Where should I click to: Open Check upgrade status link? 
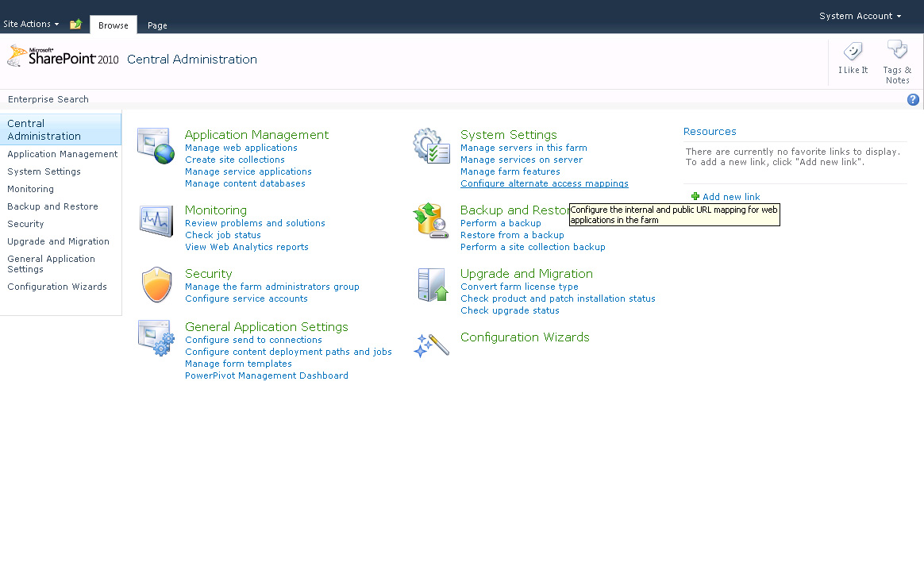click(x=510, y=310)
